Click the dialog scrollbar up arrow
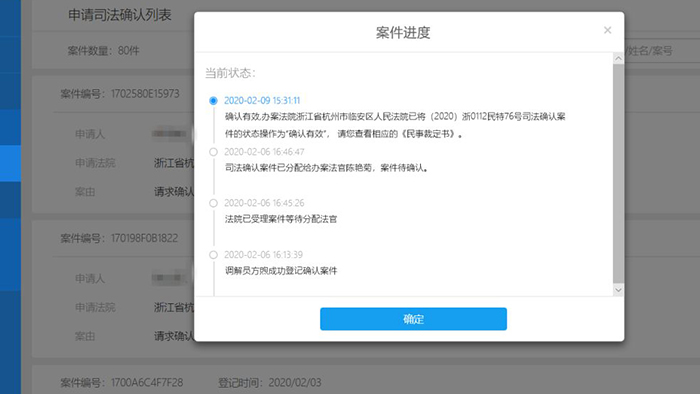Viewport: 700px width, 394px height. tap(618, 58)
